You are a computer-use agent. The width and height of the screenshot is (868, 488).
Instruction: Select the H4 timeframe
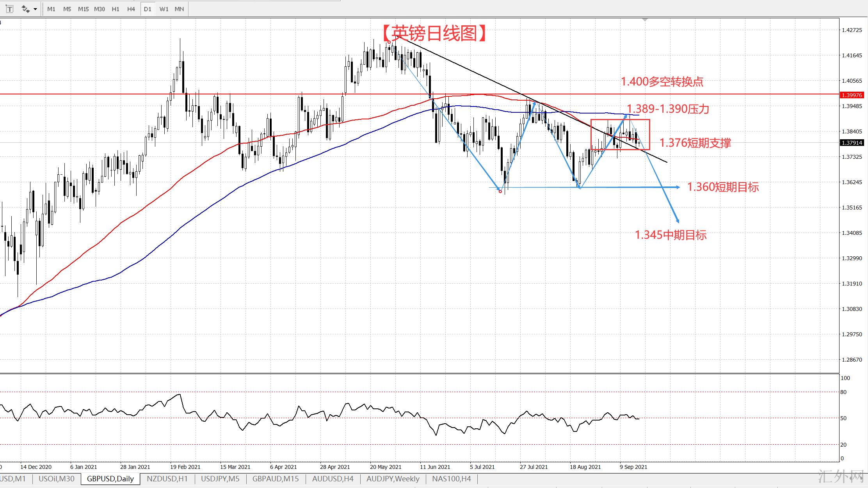coord(131,9)
